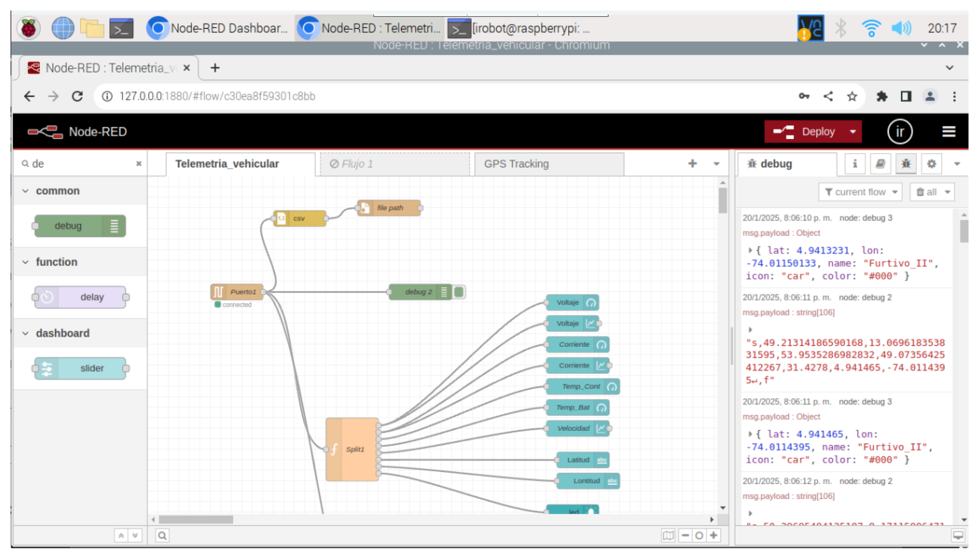This screenshot has height=560, width=980.
Task: Switch to the GPS Tracking flow tab
Action: (x=516, y=164)
